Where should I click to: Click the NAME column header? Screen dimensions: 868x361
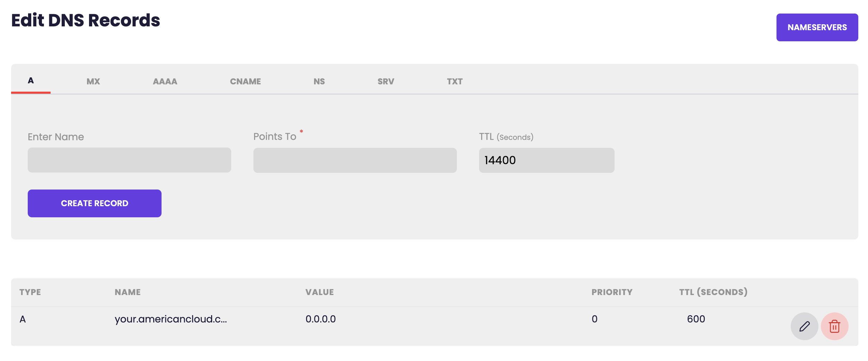tap(128, 292)
